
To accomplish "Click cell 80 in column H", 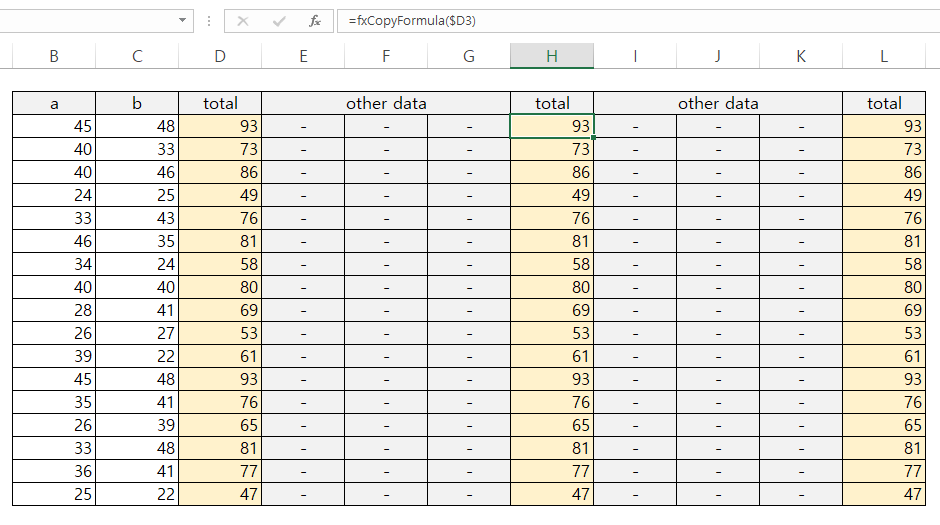I will click(552, 287).
